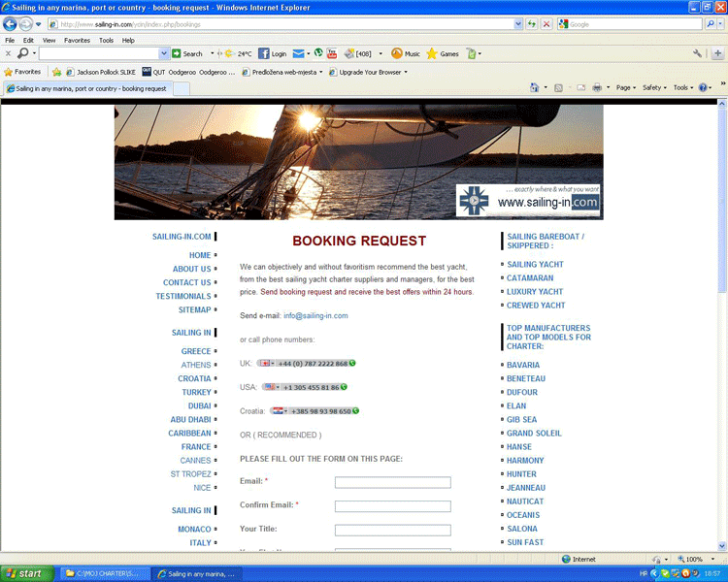
Task: Click the Windows start button
Action: tap(26, 573)
